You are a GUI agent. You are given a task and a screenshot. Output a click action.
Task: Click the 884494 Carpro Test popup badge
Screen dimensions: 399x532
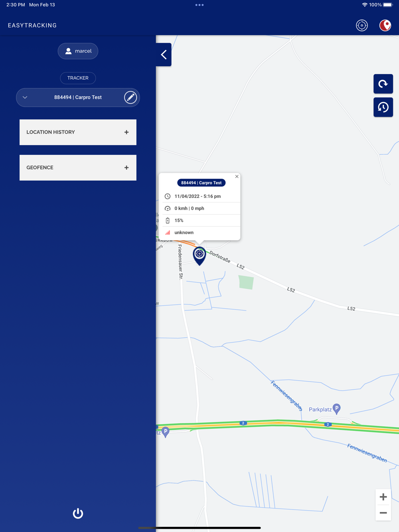coord(201,183)
